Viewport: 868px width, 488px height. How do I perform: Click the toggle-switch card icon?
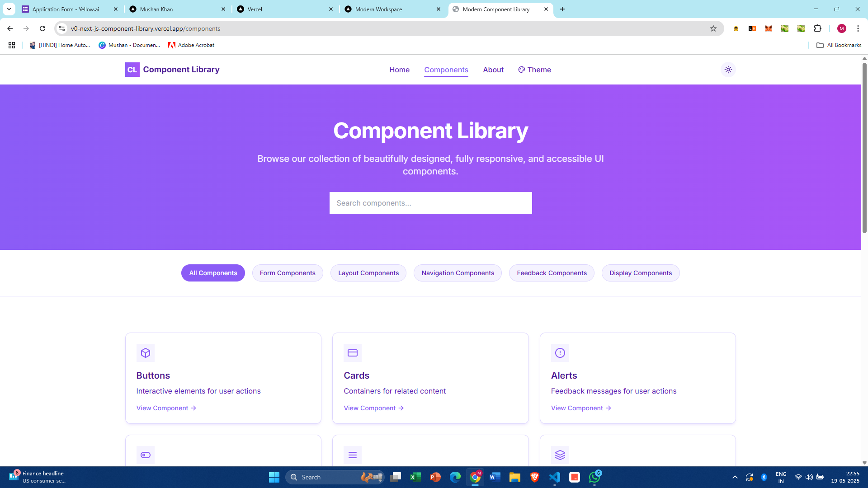coord(146,455)
